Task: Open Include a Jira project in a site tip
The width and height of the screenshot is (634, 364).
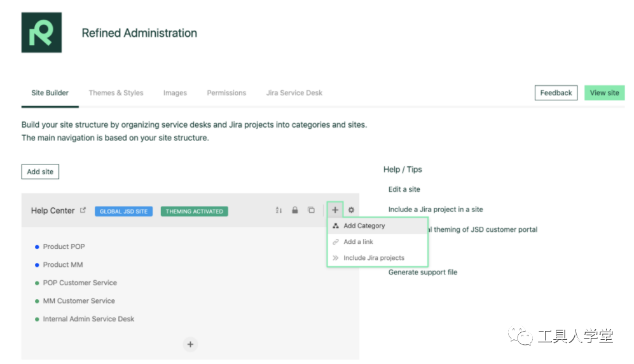Action: pos(436,209)
